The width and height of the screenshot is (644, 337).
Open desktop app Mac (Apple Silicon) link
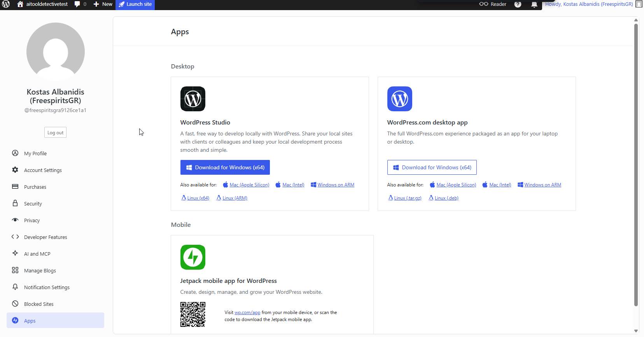(x=456, y=185)
